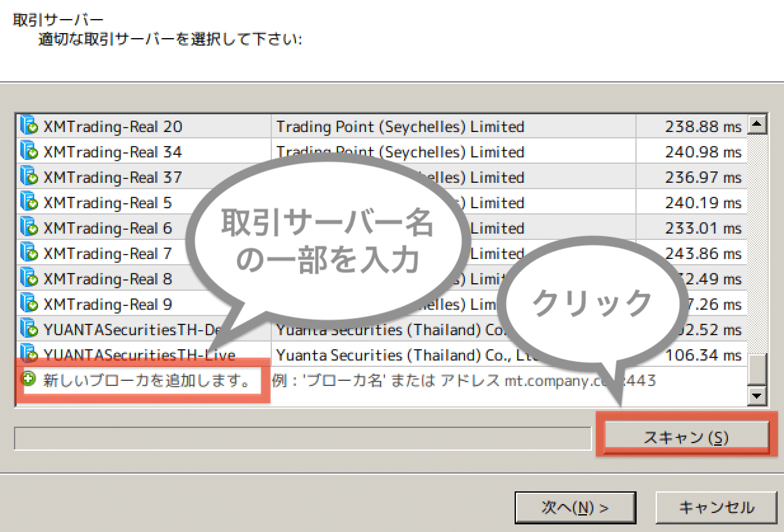This screenshot has height=532, width=784.
Task: Click the scrollbar down arrow
Action: click(756, 396)
